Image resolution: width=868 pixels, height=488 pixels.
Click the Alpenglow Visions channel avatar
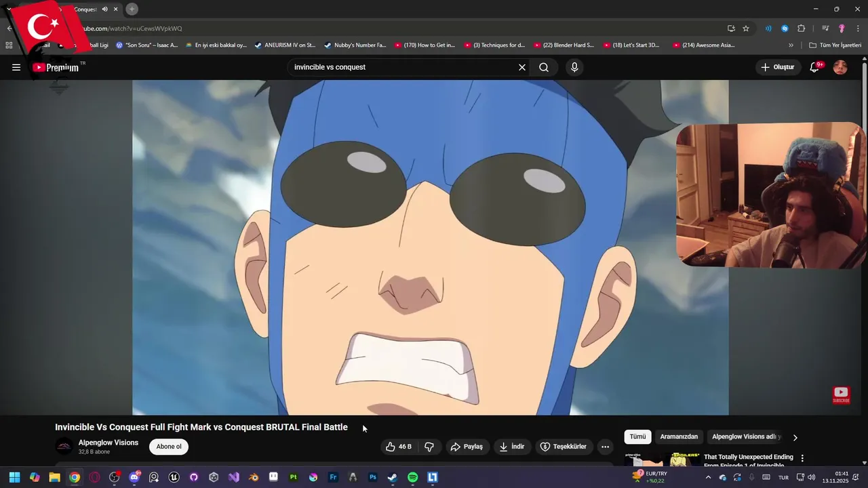[x=64, y=447]
